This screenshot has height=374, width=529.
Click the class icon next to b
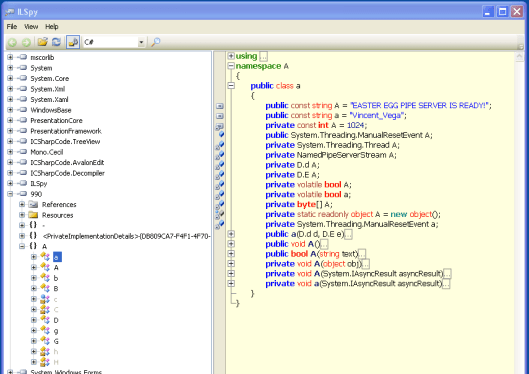(x=45, y=278)
